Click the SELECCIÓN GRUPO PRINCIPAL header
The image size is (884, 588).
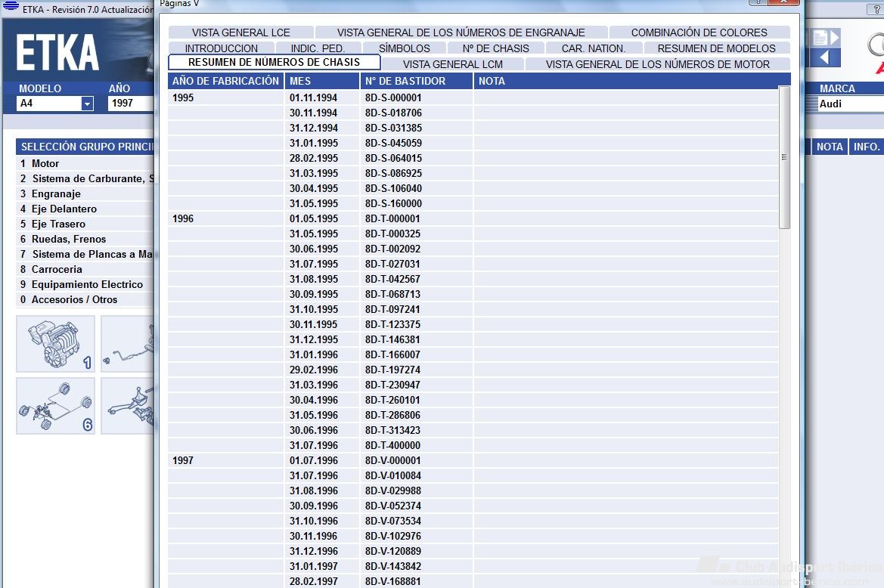(85, 147)
